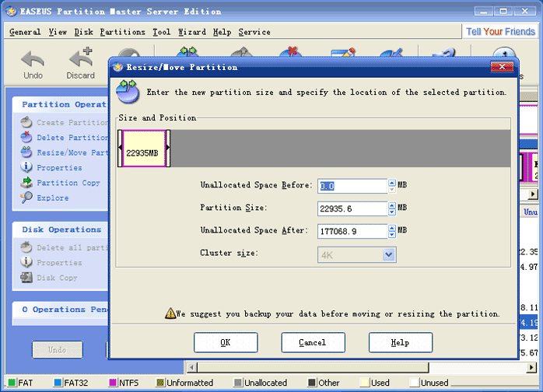Click Resize/Move Partition sidebar icon
This screenshot has width=543, height=392.
click(26, 152)
